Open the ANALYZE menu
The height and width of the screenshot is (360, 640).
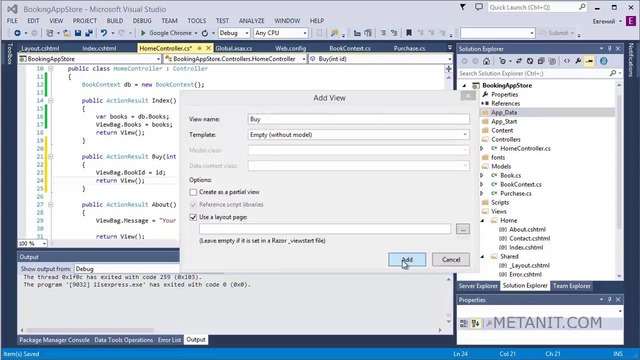click(x=251, y=21)
